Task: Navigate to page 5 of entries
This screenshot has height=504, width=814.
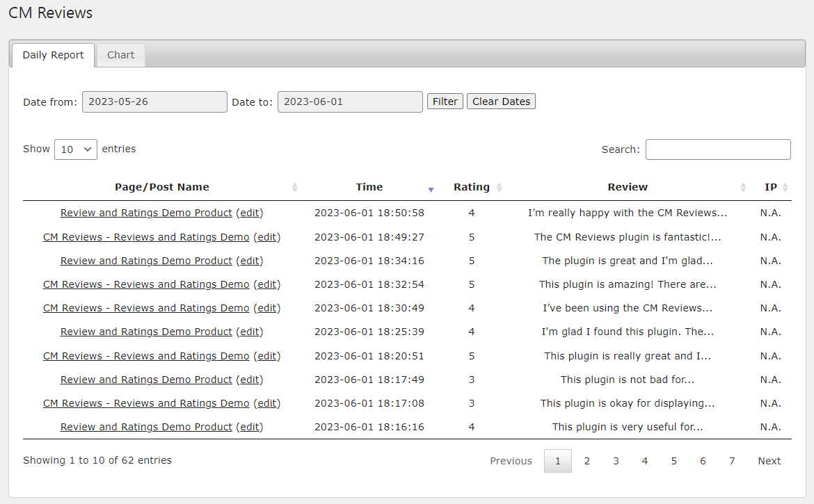Action: click(x=674, y=461)
